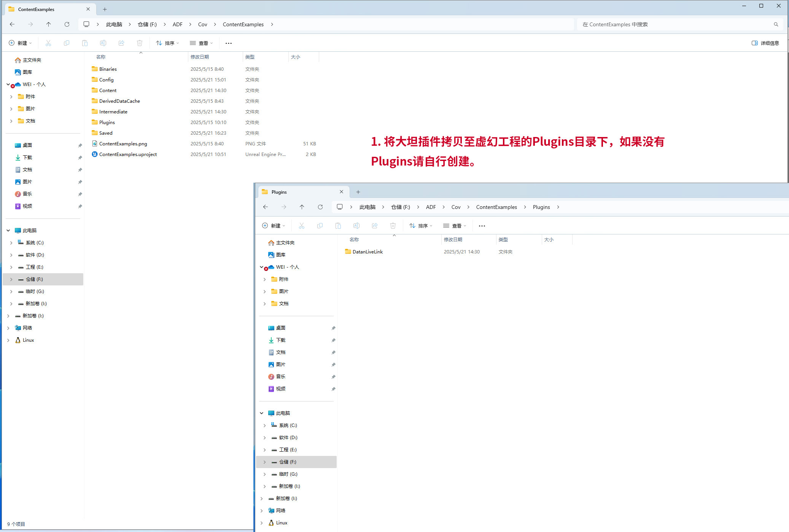Add a new tab beside Plugins tab
Image resolution: width=789 pixels, height=532 pixels.
(358, 192)
